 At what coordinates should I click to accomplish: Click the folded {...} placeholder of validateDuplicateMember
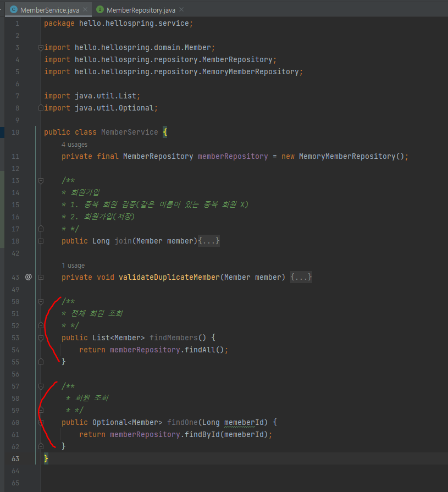(x=301, y=277)
